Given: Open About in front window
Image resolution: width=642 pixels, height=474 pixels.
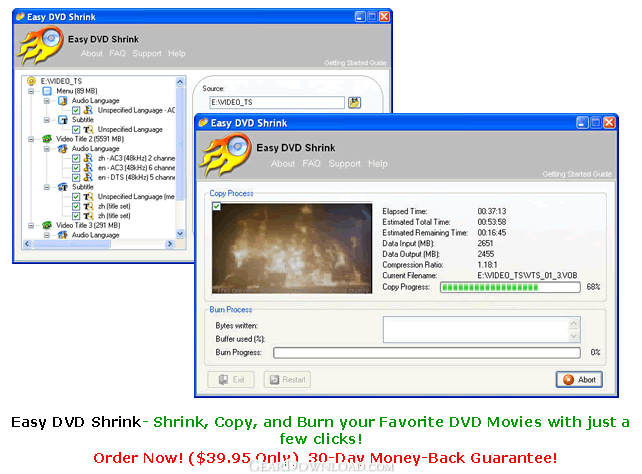Looking at the screenshot, I should [x=283, y=163].
